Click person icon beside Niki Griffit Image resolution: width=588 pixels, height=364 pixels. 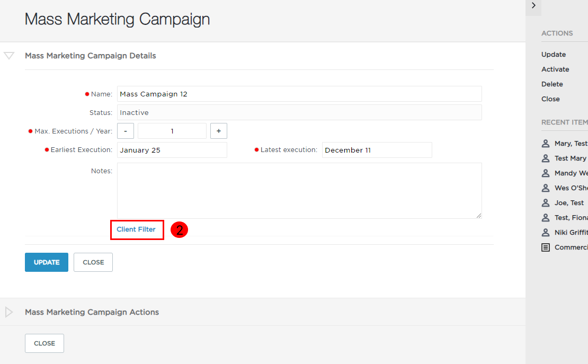pos(546,233)
